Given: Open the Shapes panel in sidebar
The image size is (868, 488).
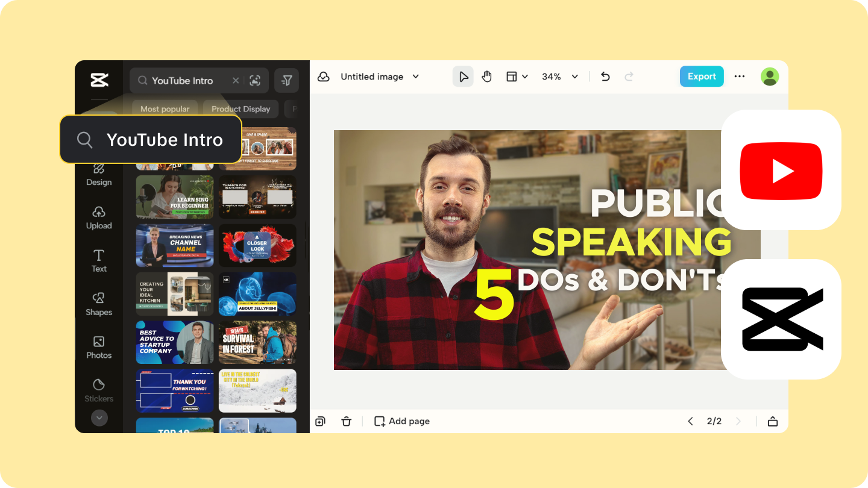Looking at the screenshot, I should [x=99, y=304].
